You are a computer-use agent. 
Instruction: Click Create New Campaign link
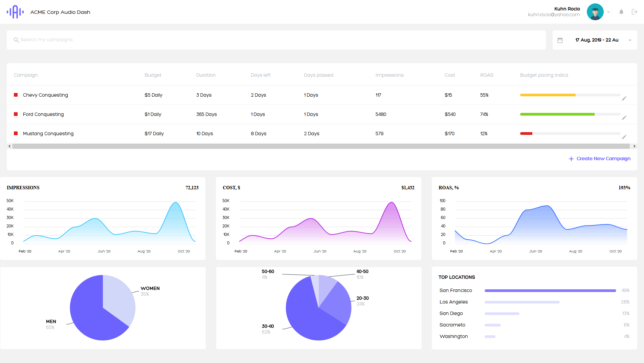click(600, 159)
